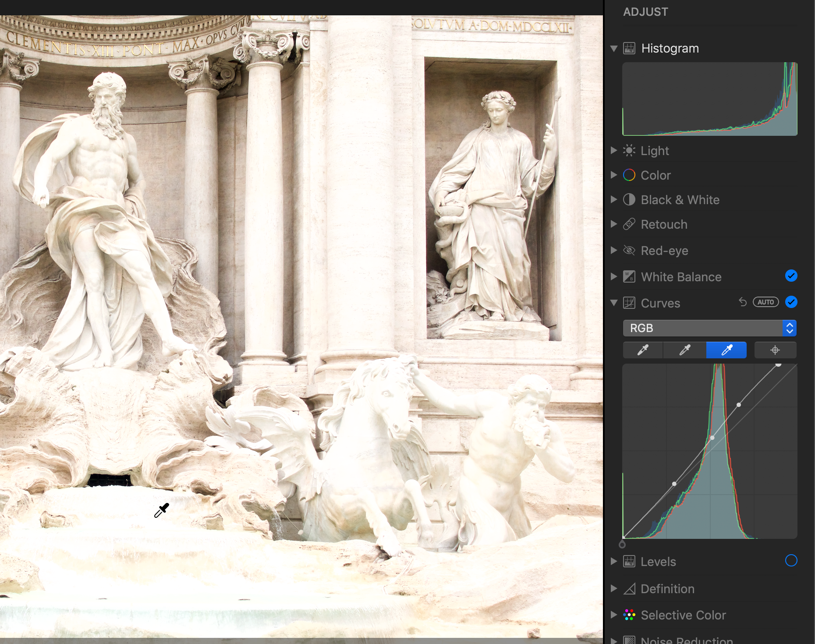Click the Curves reset arrow icon

point(743,302)
